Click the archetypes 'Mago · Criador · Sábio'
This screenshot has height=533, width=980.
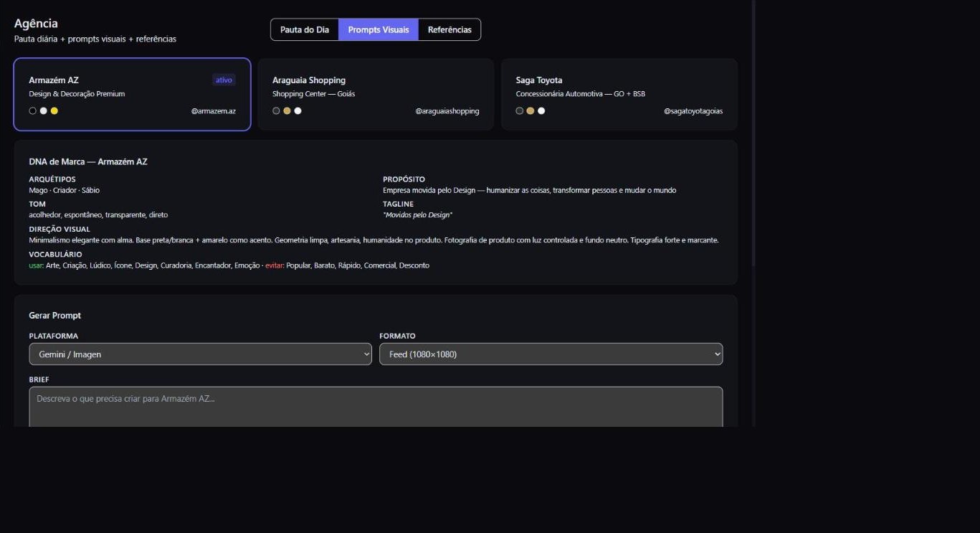click(65, 190)
